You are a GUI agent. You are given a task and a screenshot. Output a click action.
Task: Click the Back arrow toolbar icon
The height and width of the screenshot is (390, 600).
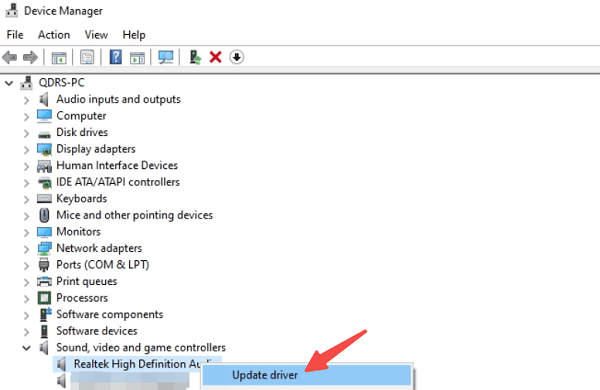(10, 58)
